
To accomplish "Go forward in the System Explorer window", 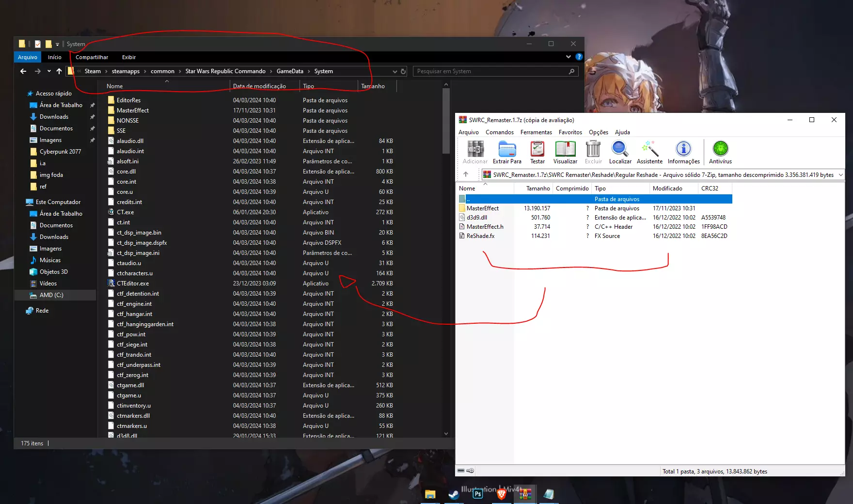I will [38, 71].
